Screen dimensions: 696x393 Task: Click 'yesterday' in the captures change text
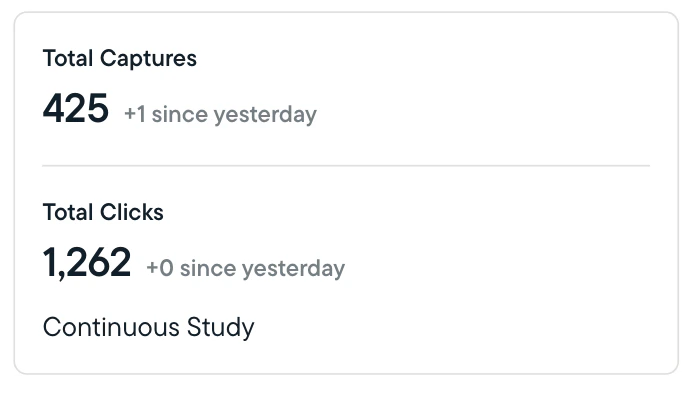click(265, 115)
